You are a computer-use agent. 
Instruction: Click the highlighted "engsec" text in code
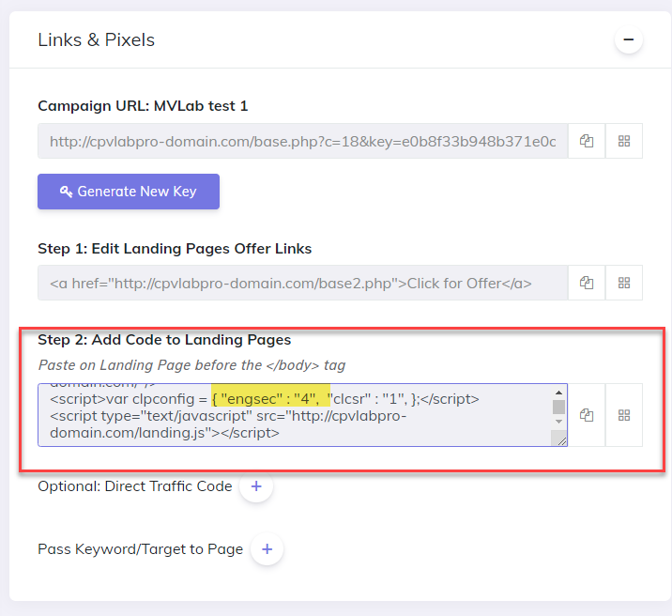coord(252,399)
